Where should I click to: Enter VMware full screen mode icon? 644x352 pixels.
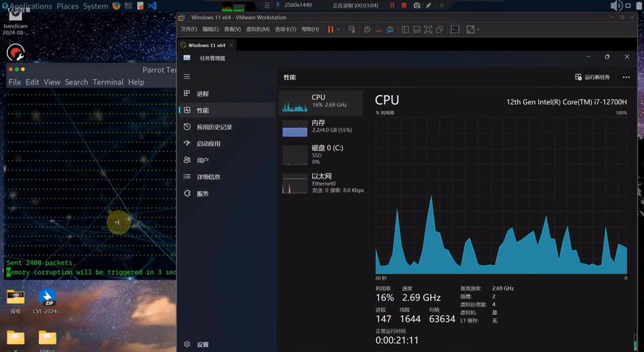pyautogui.click(x=428, y=30)
